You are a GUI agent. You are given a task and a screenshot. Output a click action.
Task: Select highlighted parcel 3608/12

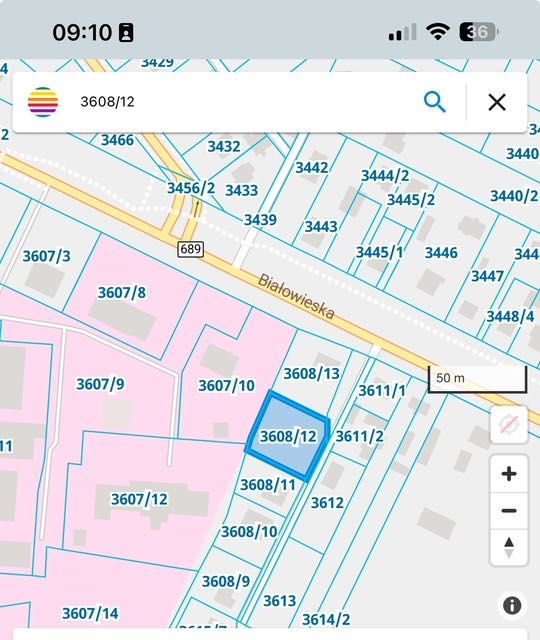(x=288, y=436)
